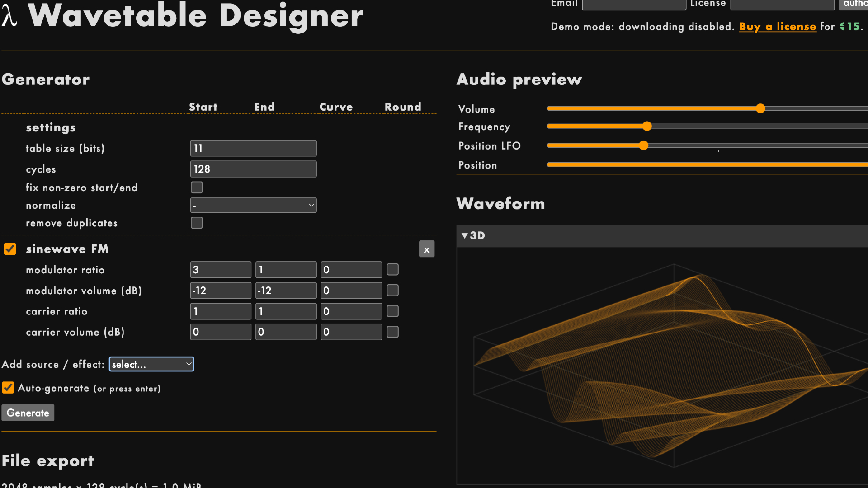Disable the Auto-generate checkbox

pos(8,388)
